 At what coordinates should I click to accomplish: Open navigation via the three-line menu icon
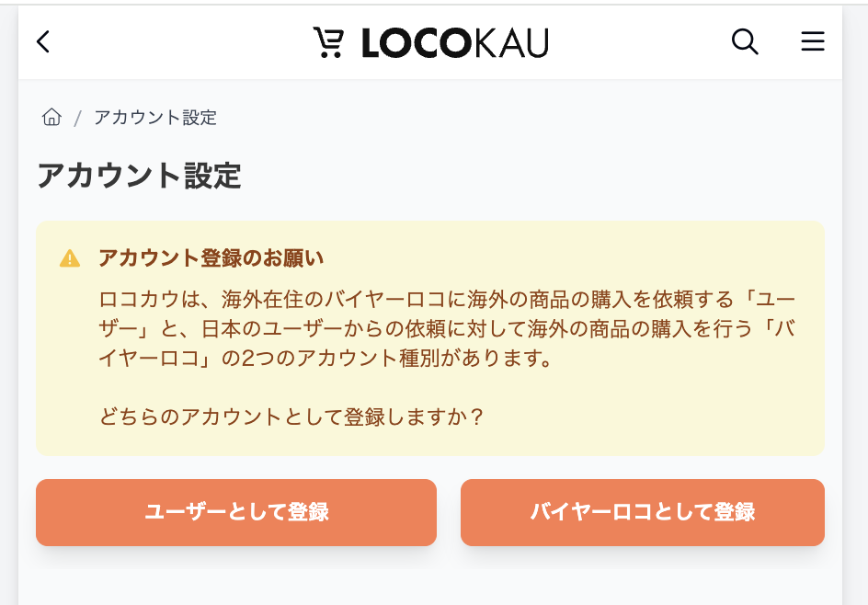813,41
